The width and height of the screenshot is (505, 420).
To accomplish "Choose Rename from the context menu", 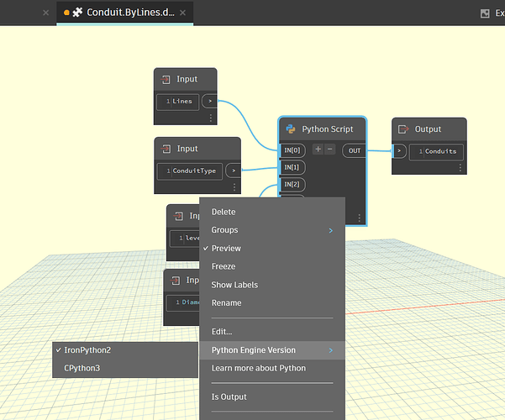I will [226, 303].
